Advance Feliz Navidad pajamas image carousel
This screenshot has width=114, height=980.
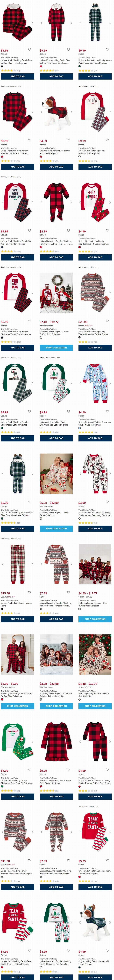110,202
